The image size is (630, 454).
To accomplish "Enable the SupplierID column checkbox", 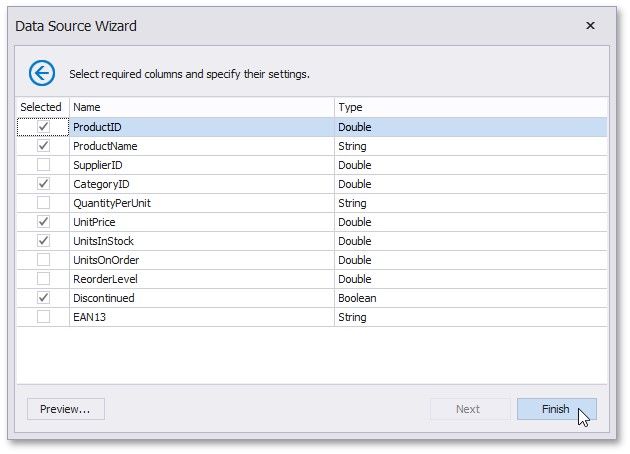I will tap(43, 165).
